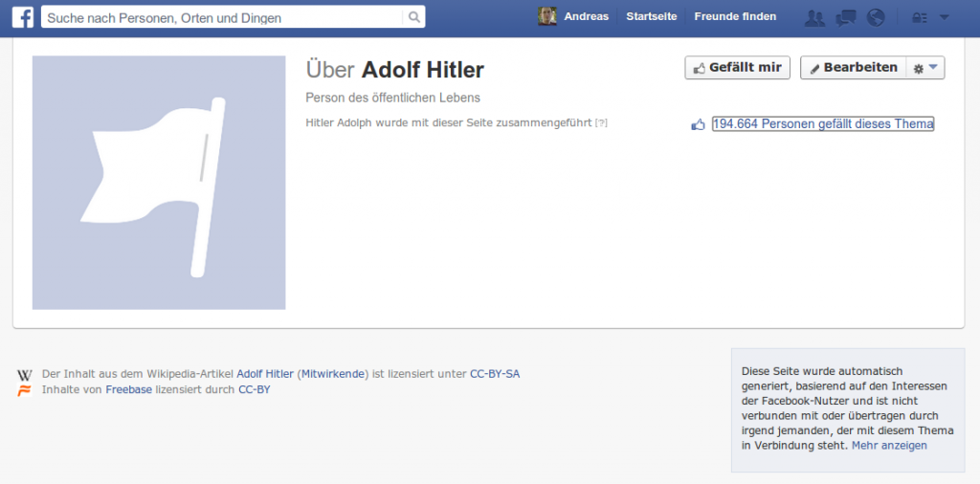Open page settings gear dropdown

tap(925, 68)
